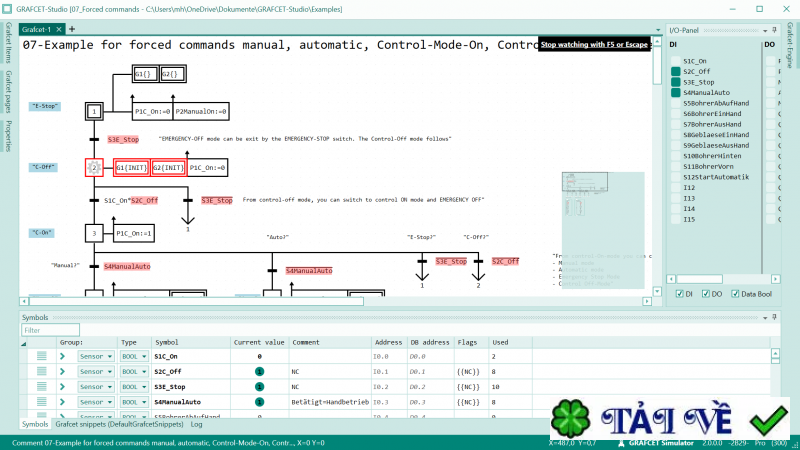Screen dimensions: 800x450
Task: Click the Symbols filter input field
Action: (x=51, y=330)
